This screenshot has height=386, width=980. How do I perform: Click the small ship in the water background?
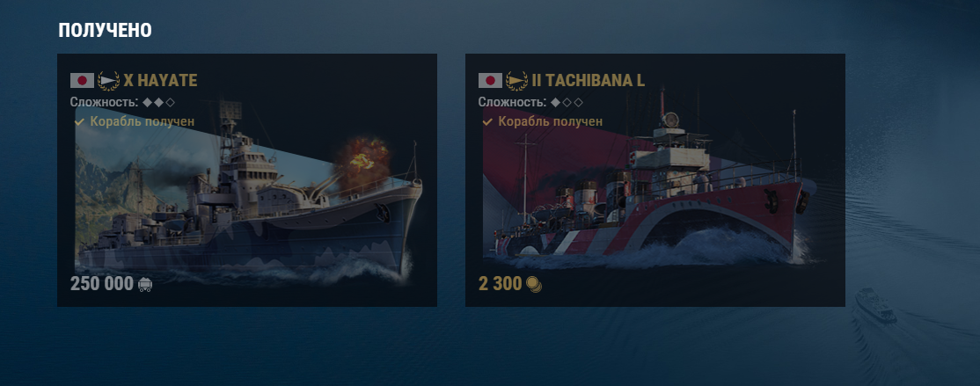(875, 306)
